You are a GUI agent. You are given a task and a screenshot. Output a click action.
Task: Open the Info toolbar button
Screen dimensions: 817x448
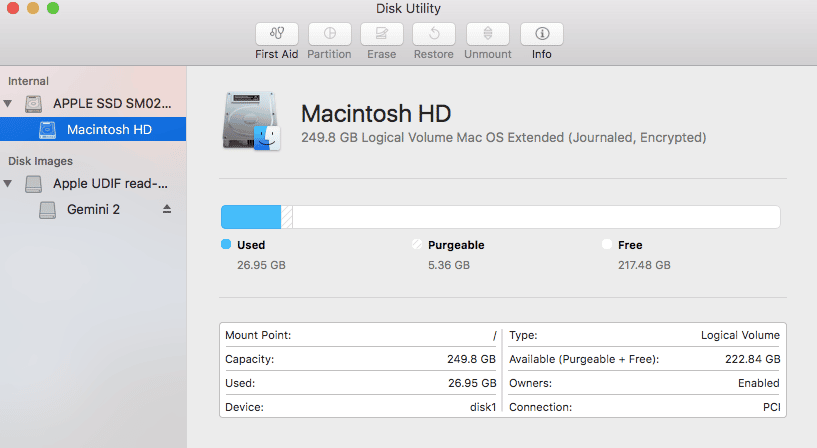point(542,34)
